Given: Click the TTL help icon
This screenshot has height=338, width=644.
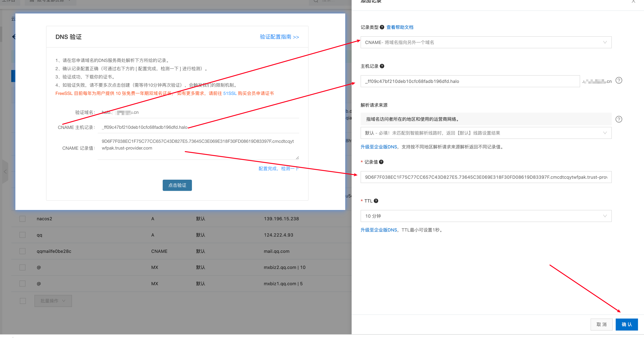Looking at the screenshot, I should coord(376,201).
